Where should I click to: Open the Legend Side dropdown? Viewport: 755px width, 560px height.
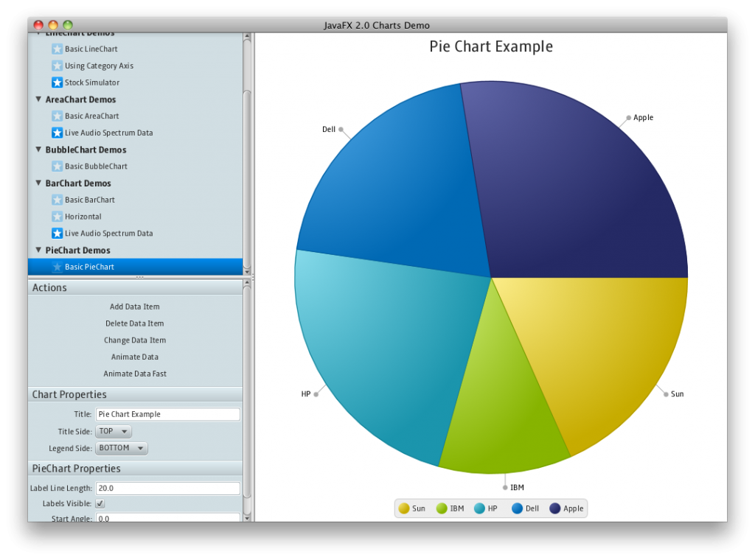pos(121,448)
